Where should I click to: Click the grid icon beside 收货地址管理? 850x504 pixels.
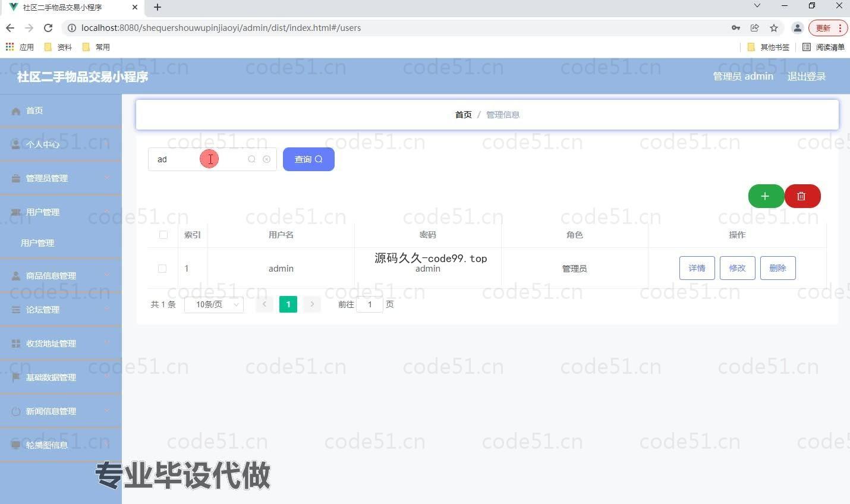16,344
